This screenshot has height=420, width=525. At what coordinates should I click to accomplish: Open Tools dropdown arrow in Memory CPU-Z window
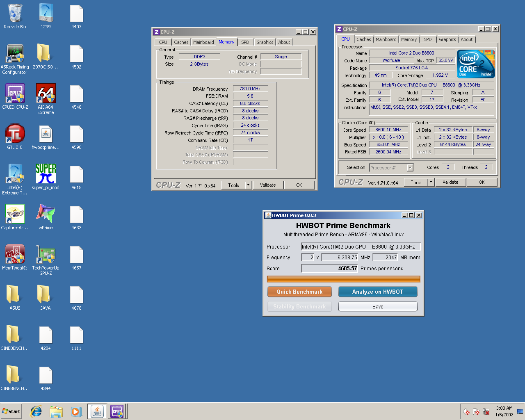tap(248, 185)
